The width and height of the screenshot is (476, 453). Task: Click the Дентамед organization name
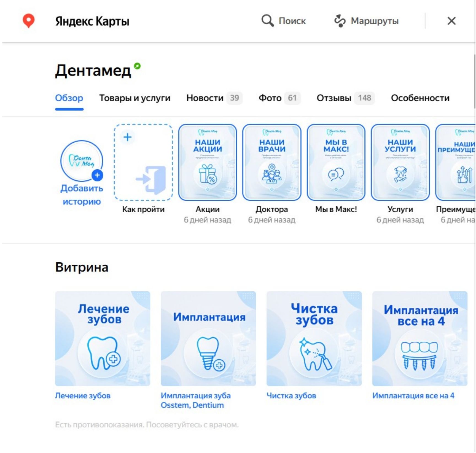pyautogui.click(x=93, y=71)
